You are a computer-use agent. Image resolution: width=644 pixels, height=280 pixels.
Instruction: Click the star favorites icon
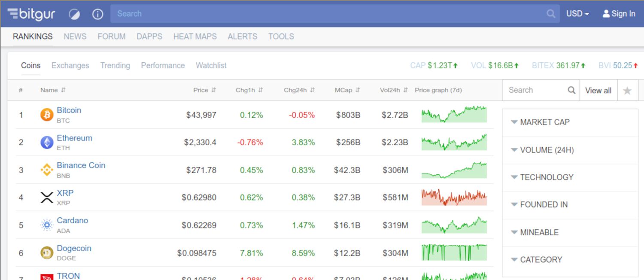627,91
